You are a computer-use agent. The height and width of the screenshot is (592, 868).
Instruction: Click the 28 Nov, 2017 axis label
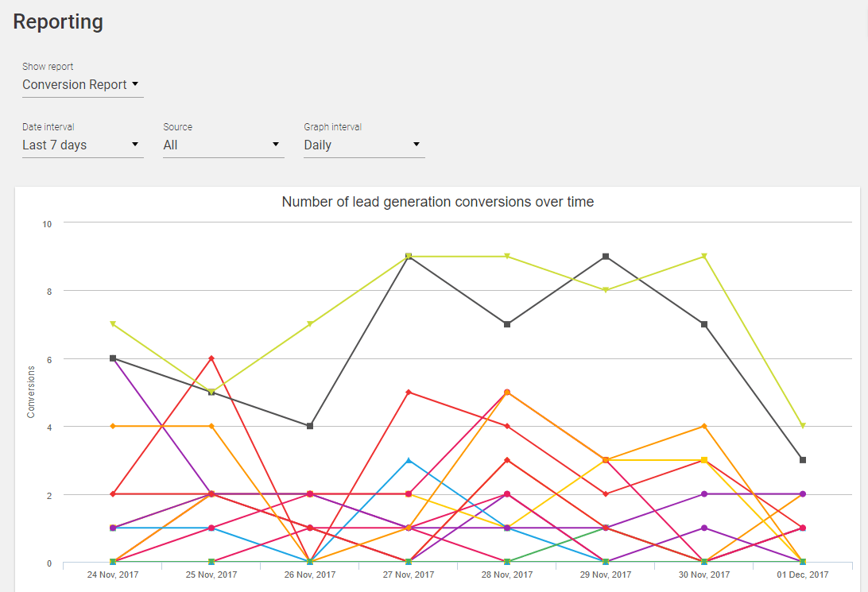(x=507, y=575)
